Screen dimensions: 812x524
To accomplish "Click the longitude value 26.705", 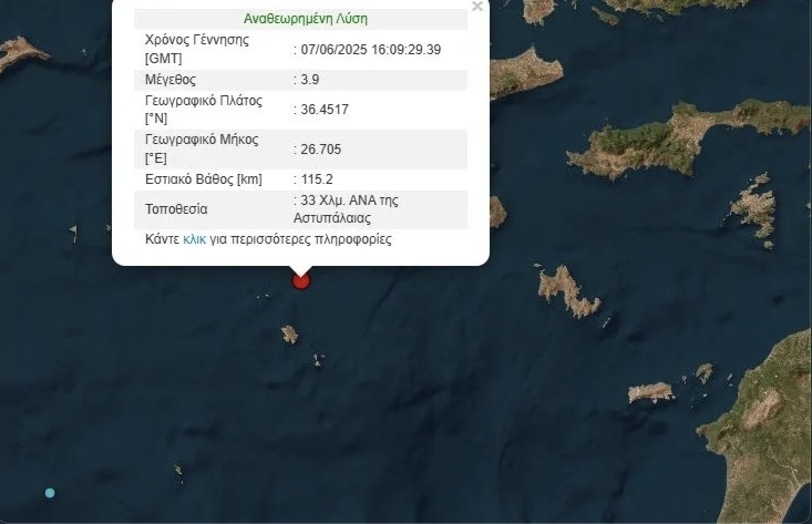I will (x=321, y=150).
